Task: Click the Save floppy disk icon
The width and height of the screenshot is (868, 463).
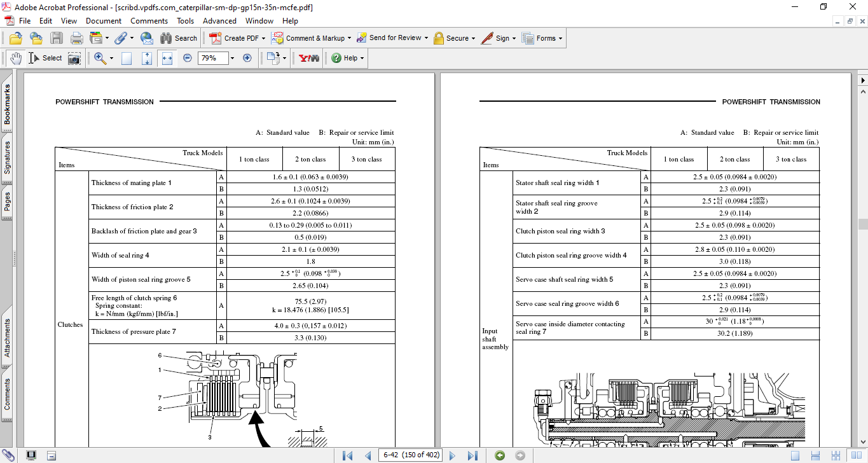Action: click(x=56, y=38)
